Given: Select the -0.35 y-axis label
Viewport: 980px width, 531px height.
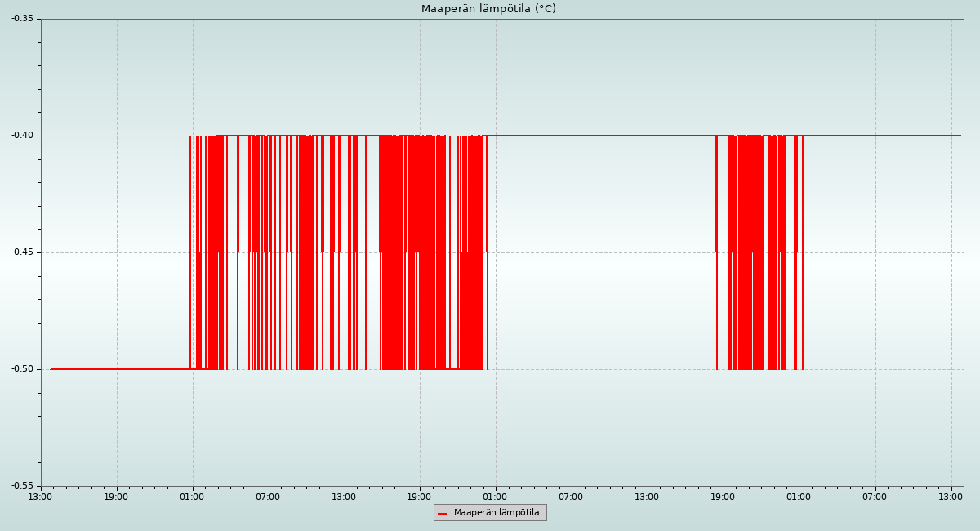Looking at the screenshot, I should (22, 19).
